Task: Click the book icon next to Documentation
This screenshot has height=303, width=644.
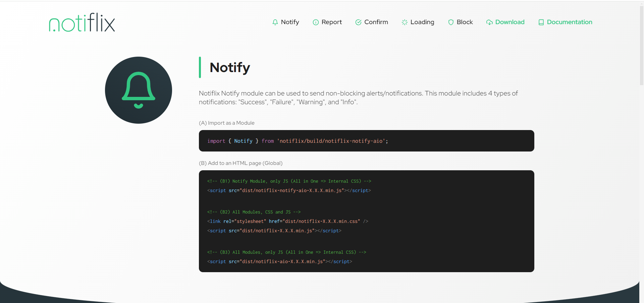Action: tap(541, 22)
